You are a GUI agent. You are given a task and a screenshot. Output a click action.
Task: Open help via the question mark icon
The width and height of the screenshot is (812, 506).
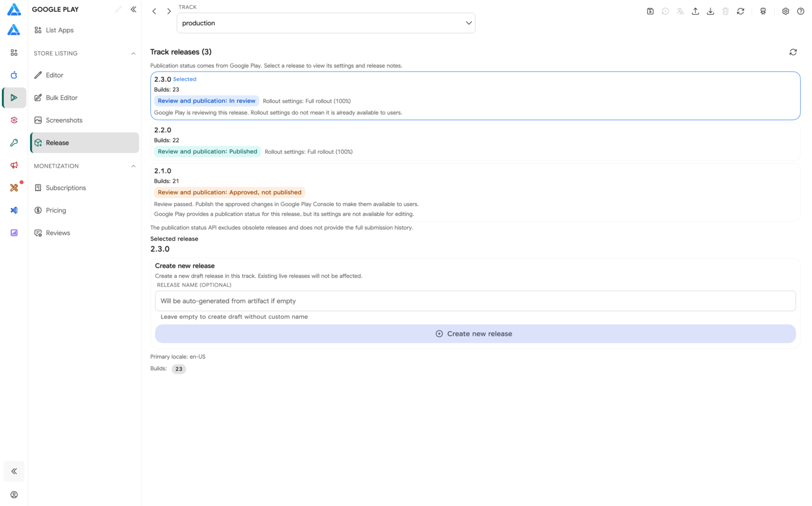pyautogui.click(x=801, y=11)
